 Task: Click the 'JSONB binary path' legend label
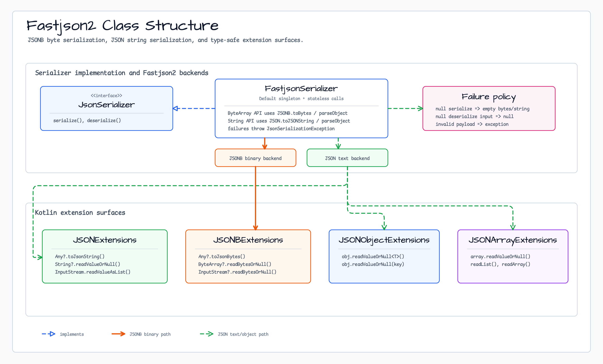[150, 334]
